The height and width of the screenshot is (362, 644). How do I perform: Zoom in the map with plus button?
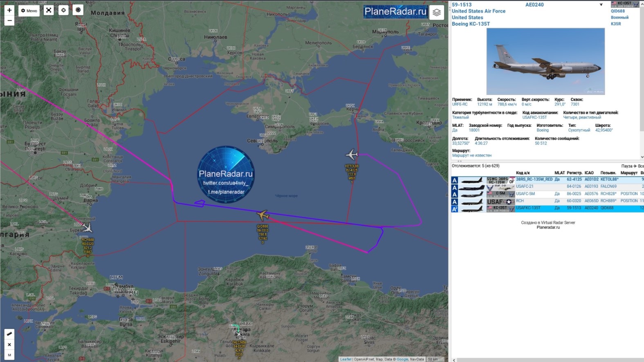click(x=9, y=10)
